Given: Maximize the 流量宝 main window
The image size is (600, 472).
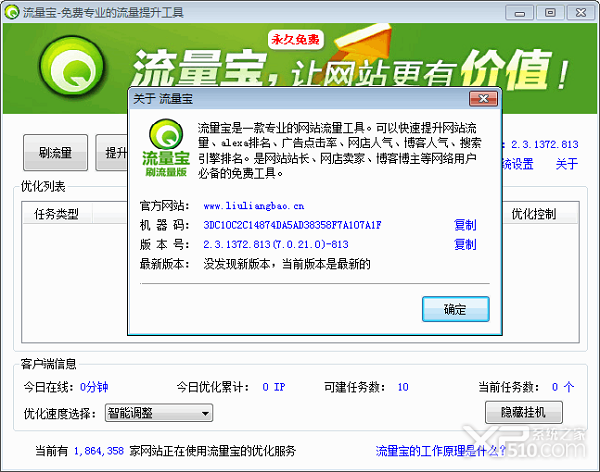Looking at the screenshot, I should point(550,13).
